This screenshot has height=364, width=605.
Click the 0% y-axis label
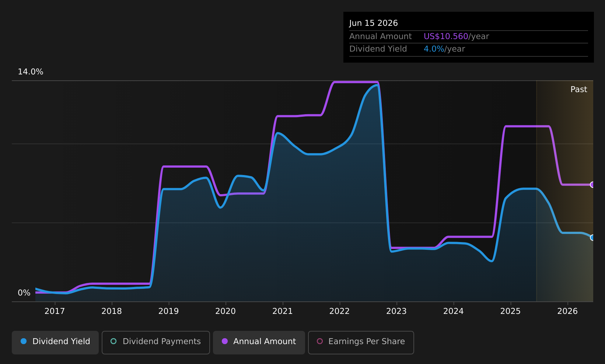tap(24, 293)
